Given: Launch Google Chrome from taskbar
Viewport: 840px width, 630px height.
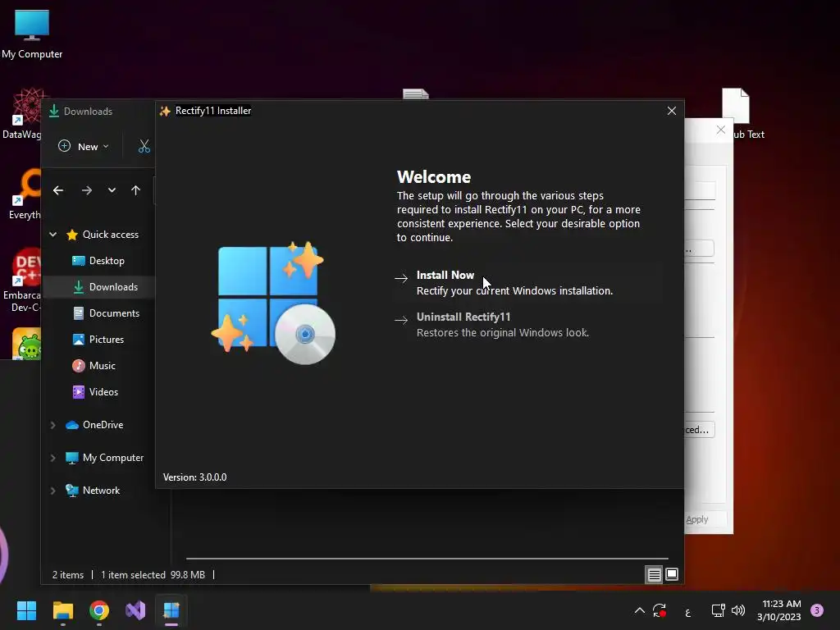Looking at the screenshot, I should click(x=99, y=610).
